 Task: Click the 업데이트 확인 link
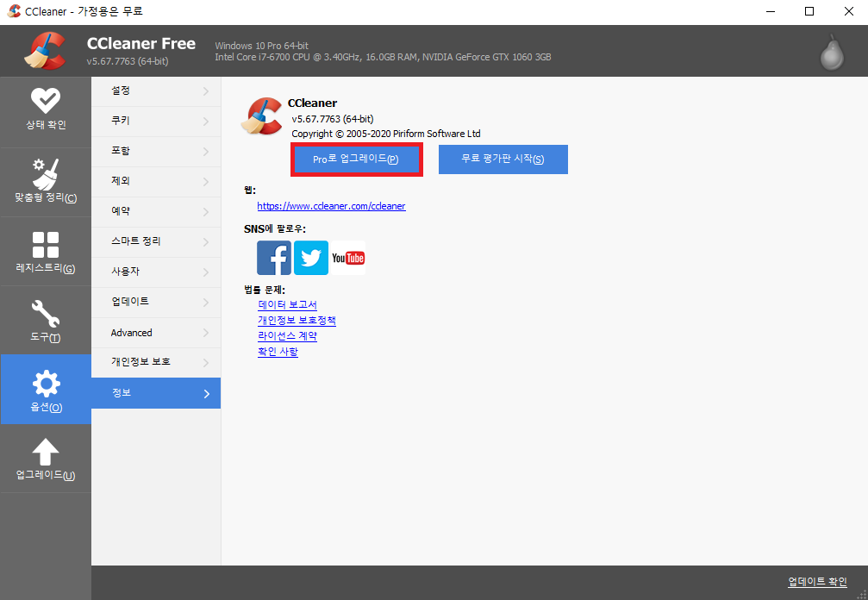[817, 582]
